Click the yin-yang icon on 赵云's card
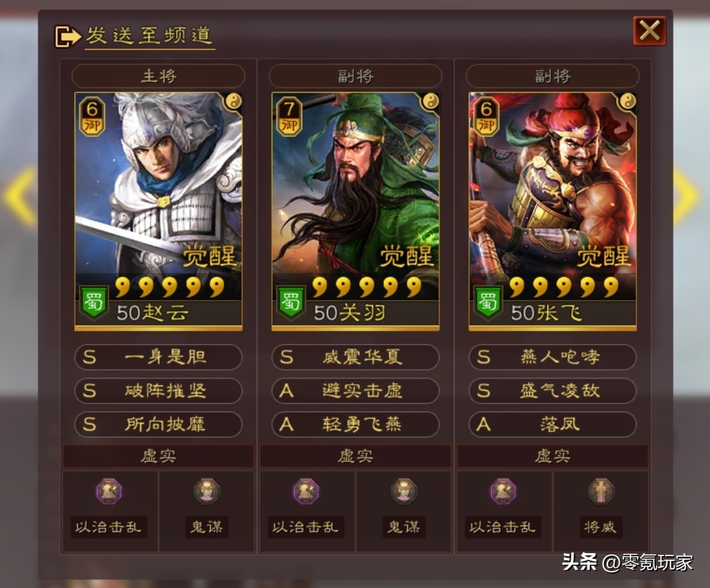The height and width of the screenshot is (588, 710). (x=233, y=102)
